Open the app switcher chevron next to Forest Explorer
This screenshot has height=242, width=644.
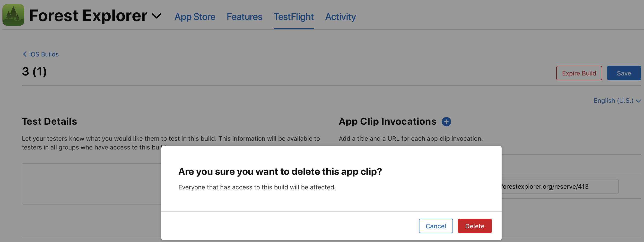157,16
